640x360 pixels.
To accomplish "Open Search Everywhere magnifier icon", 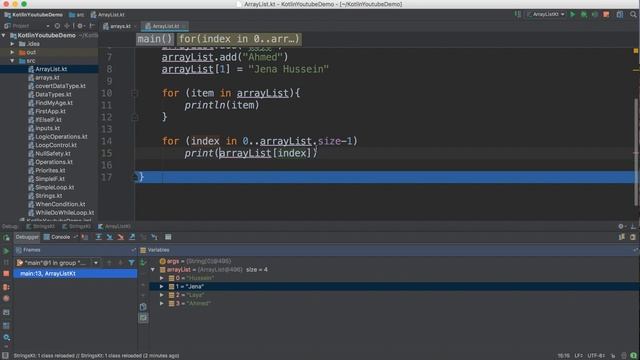I will (x=633, y=14).
